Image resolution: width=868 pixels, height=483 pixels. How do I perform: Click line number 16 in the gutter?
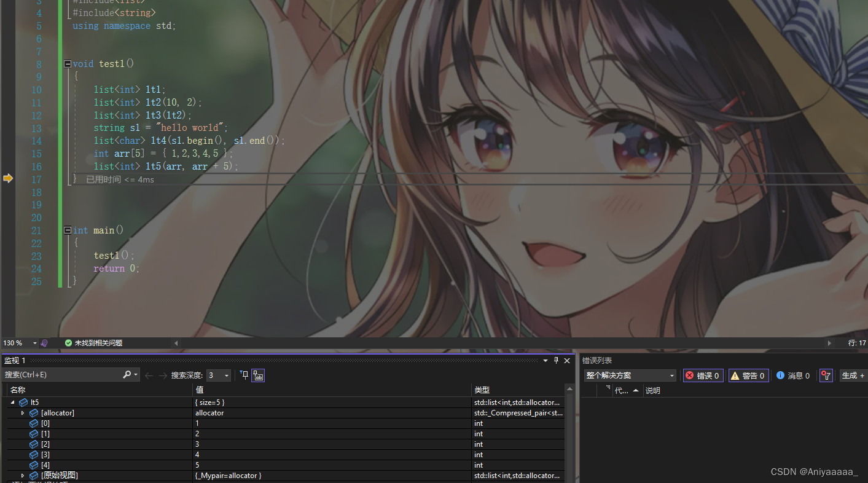coord(36,167)
